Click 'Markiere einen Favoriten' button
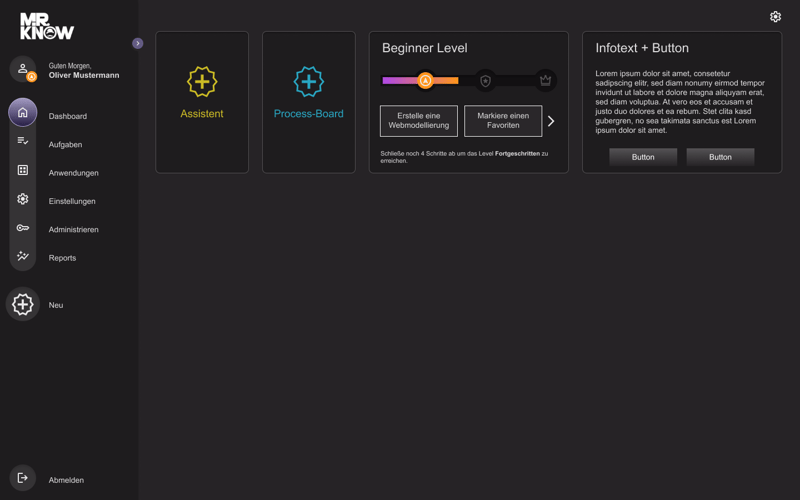Image resolution: width=800 pixels, height=500 pixels. [503, 121]
